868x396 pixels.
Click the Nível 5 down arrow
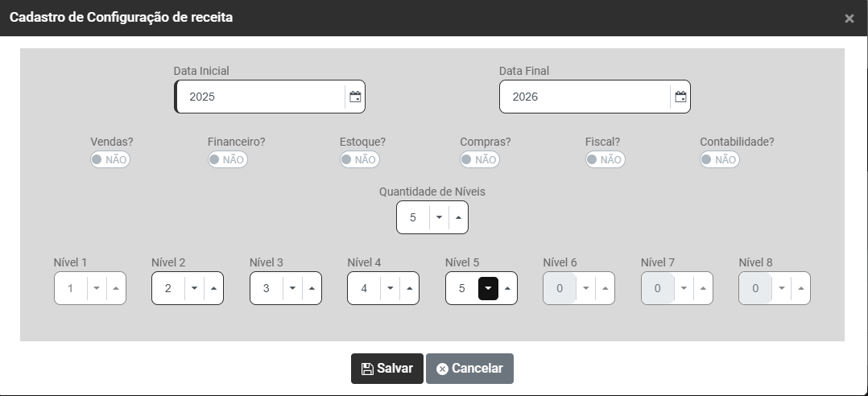tap(488, 288)
